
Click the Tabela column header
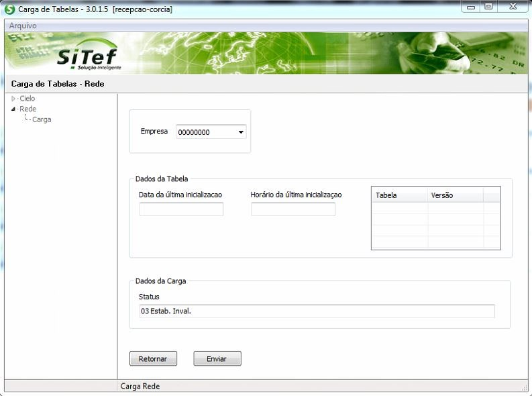[400, 195]
